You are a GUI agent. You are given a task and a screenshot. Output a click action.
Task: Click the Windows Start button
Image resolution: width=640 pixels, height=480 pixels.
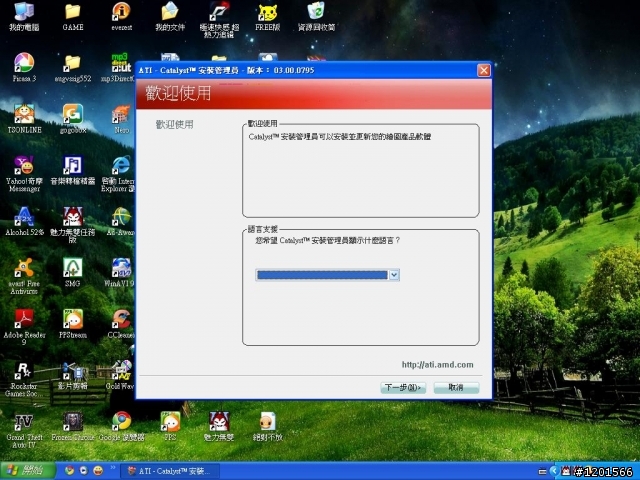click(x=27, y=471)
